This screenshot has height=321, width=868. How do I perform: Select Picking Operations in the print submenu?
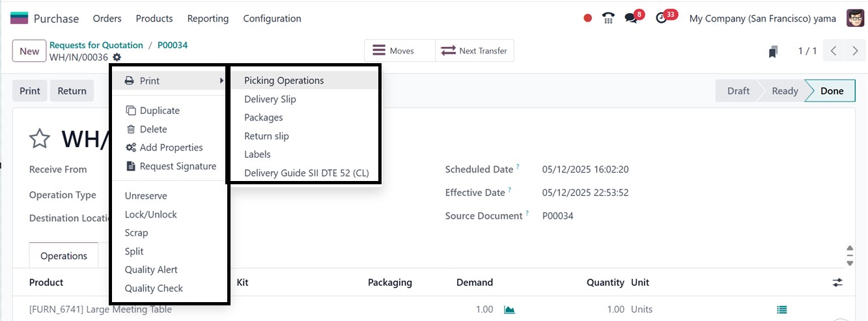click(x=284, y=81)
